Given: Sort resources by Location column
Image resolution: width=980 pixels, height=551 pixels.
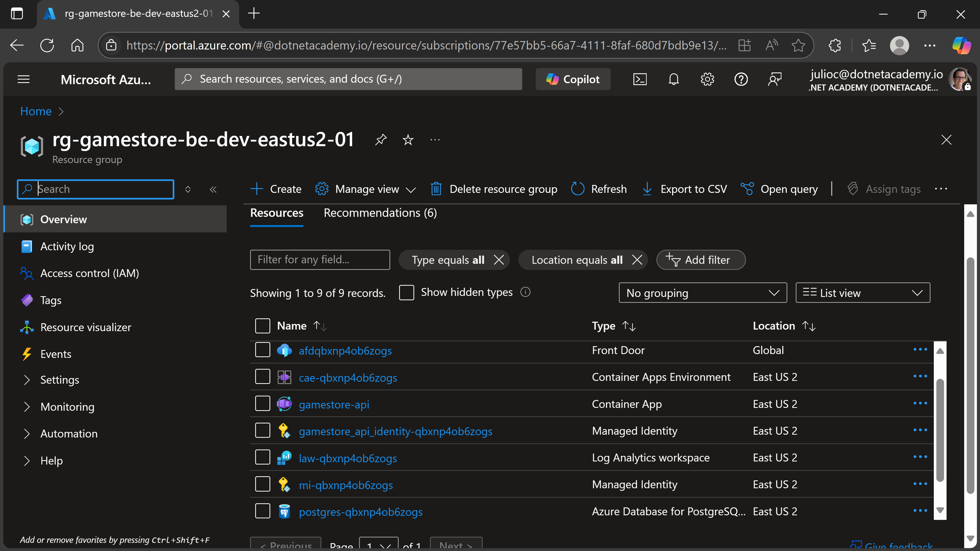Looking at the screenshot, I should point(784,326).
